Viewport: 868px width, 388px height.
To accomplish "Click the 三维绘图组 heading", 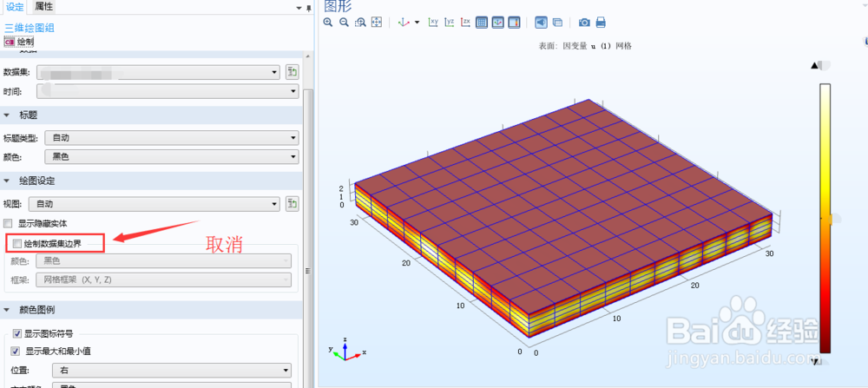I will [x=30, y=29].
